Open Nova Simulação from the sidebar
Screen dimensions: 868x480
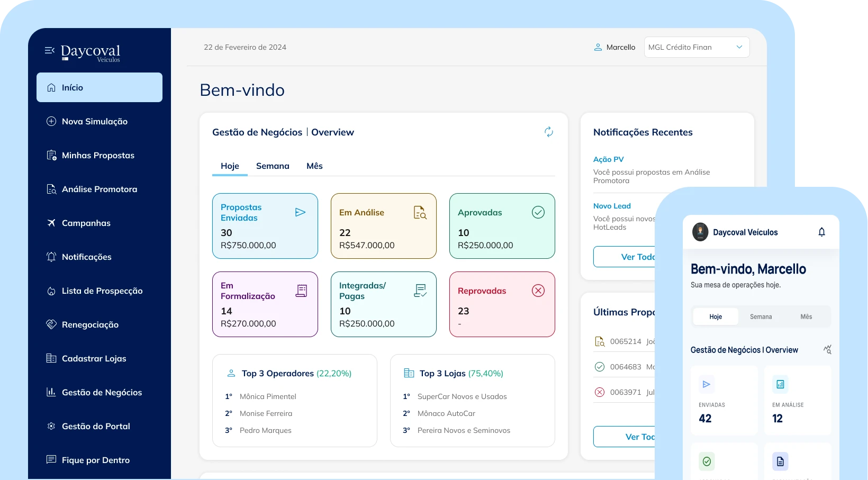click(x=94, y=121)
